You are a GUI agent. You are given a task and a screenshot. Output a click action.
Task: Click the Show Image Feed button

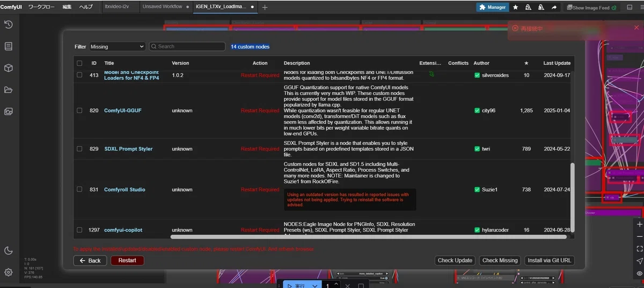point(591,8)
